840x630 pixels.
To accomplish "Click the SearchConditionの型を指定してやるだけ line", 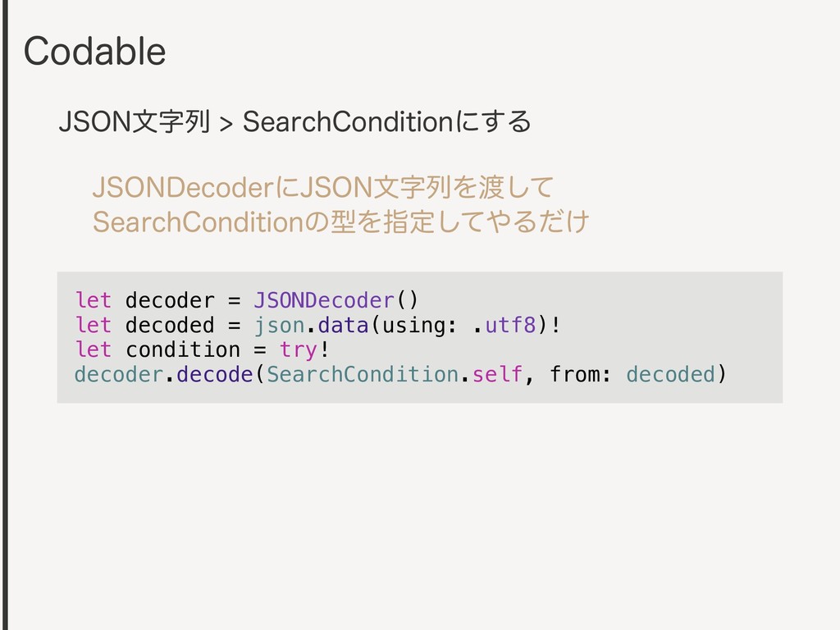I will point(340,221).
